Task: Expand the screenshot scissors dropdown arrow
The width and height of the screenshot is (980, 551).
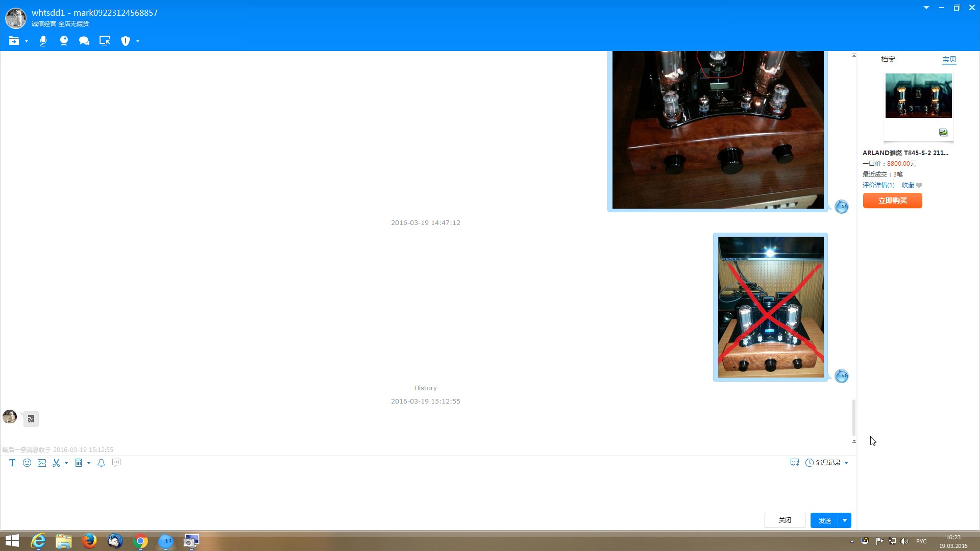Action: click(66, 463)
